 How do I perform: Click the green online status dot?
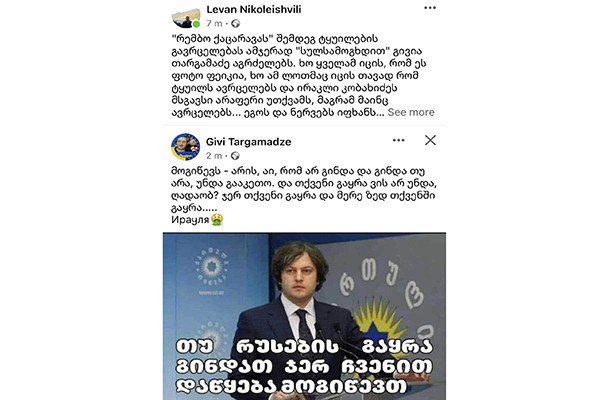tap(196, 24)
